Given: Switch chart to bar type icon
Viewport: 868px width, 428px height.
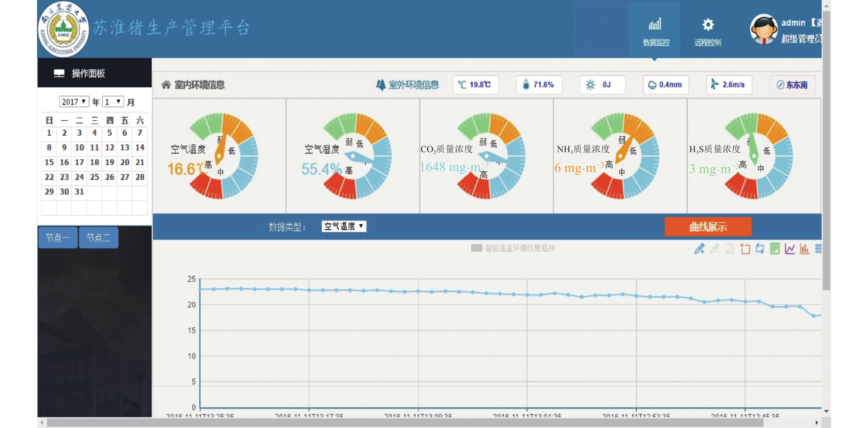Looking at the screenshot, I should [x=804, y=249].
